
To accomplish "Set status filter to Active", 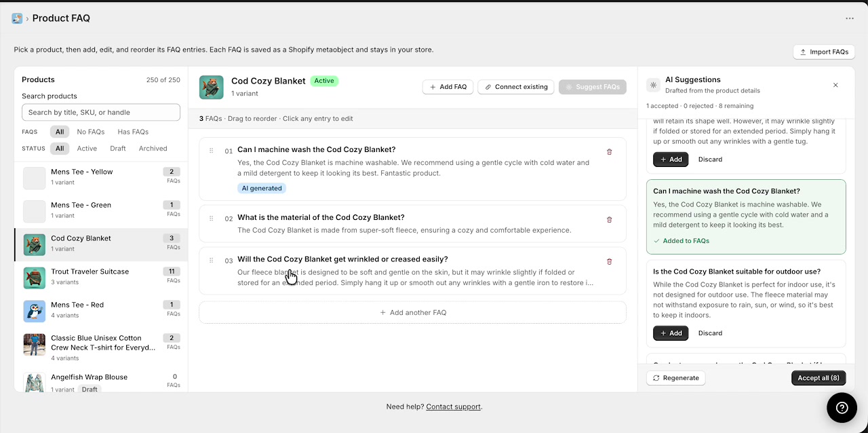I will click(x=87, y=148).
